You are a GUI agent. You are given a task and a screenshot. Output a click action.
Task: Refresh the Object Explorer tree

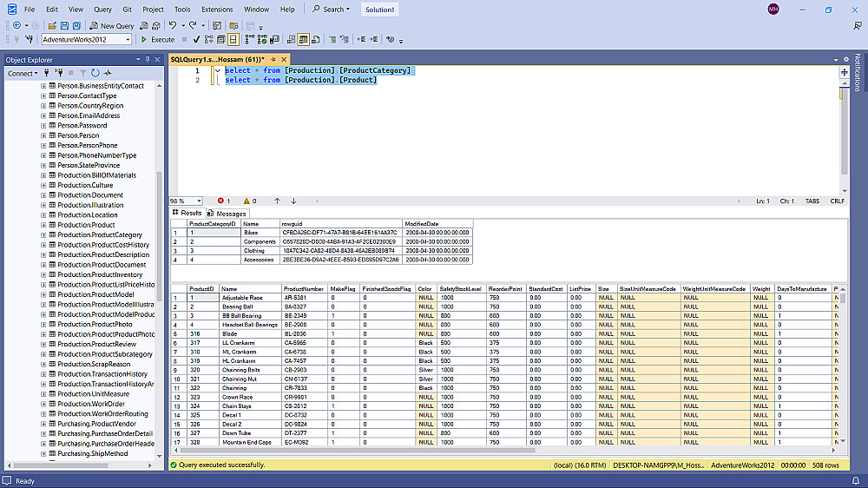(x=95, y=74)
